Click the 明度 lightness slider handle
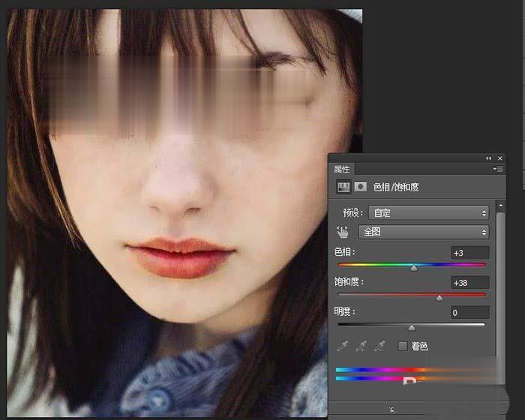Viewport: 525px width, 420px height. click(411, 328)
